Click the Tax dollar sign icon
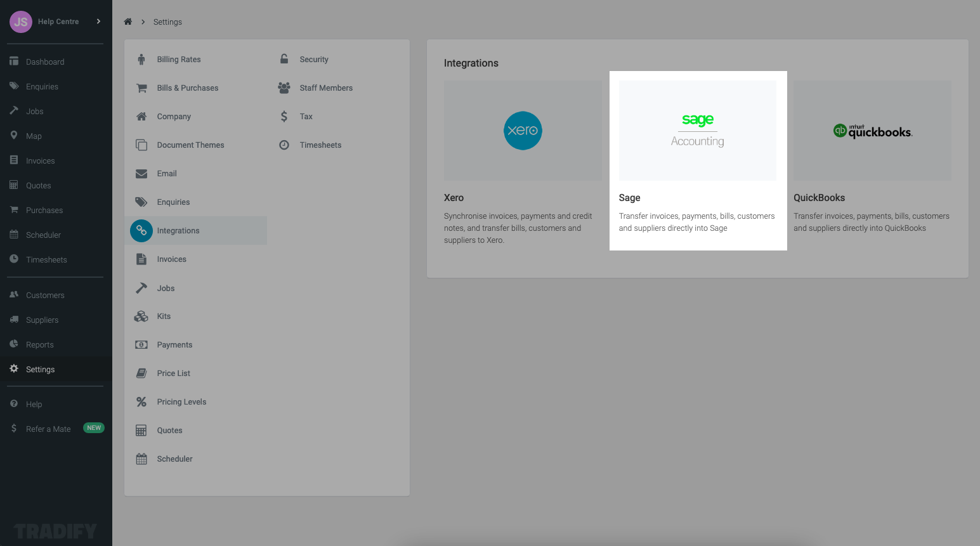 tap(284, 116)
